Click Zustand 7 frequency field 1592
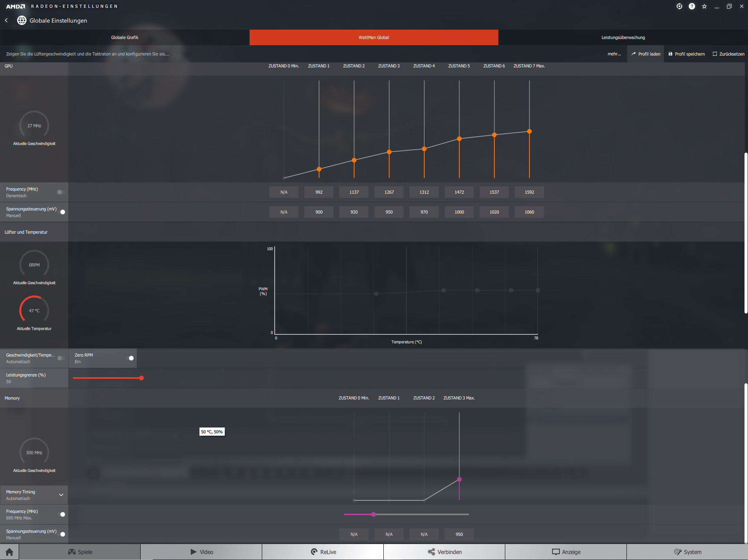This screenshot has height=560, width=748. (529, 192)
